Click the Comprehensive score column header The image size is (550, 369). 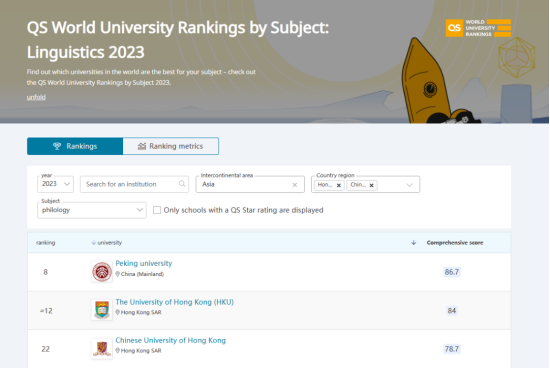point(455,242)
